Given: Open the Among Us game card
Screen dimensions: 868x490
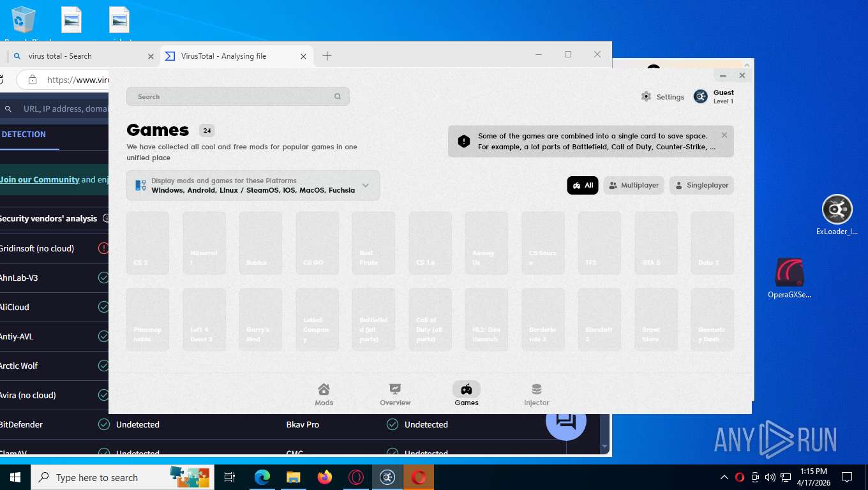Looking at the screenshot, I should coord(486,243).
